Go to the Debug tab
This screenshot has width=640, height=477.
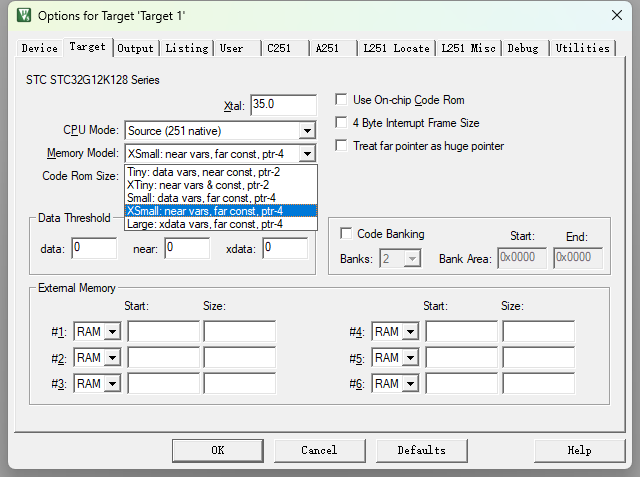pyautogui.click(x=526, y=48)
